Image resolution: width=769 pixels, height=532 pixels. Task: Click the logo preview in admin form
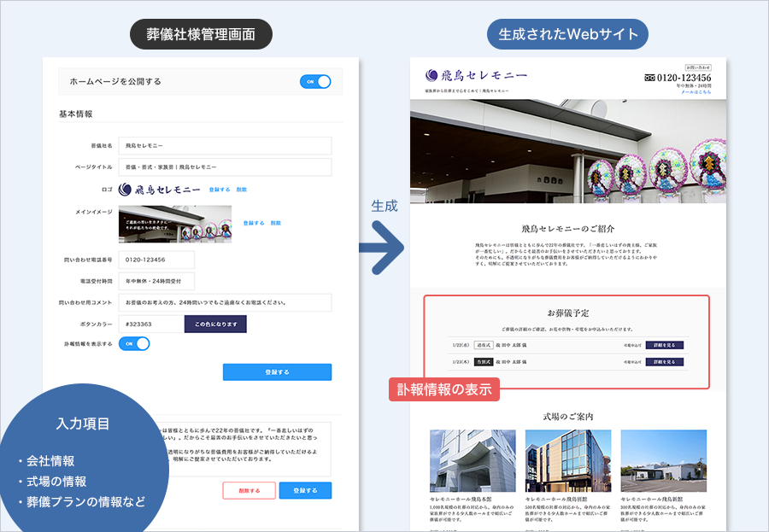tap(160, 190)
